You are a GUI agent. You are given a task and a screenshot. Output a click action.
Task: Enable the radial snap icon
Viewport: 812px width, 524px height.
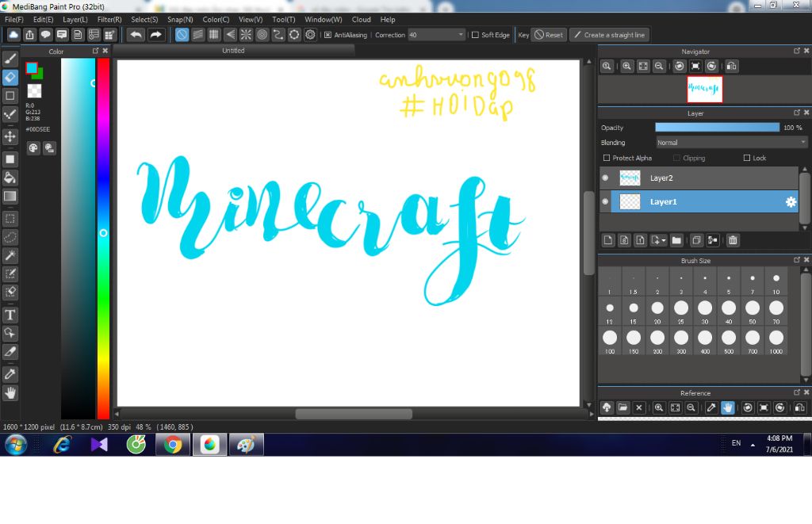click(x=246, y=35)
